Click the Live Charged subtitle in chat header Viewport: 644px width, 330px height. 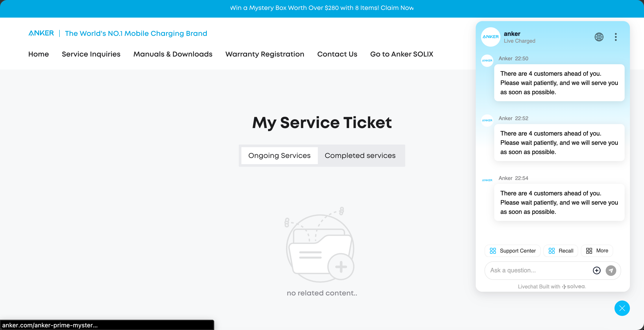click(520, 41)
